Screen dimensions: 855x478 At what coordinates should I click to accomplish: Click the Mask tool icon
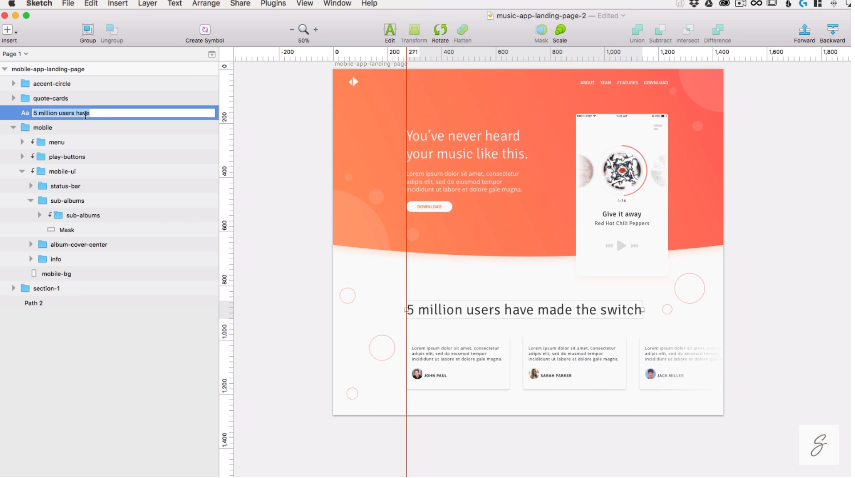pyautogui.click(x=541, y=29)
